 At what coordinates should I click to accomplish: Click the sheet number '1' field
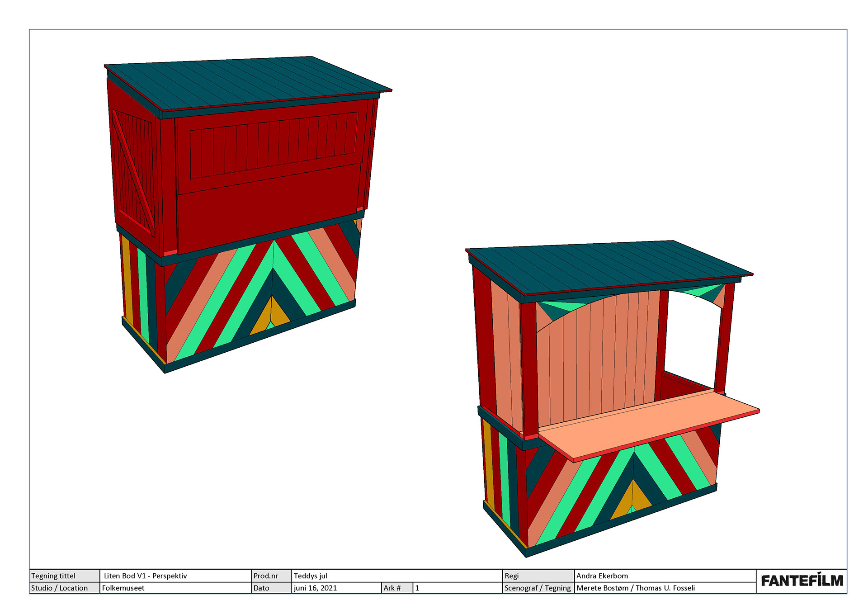tap(417, 588)
